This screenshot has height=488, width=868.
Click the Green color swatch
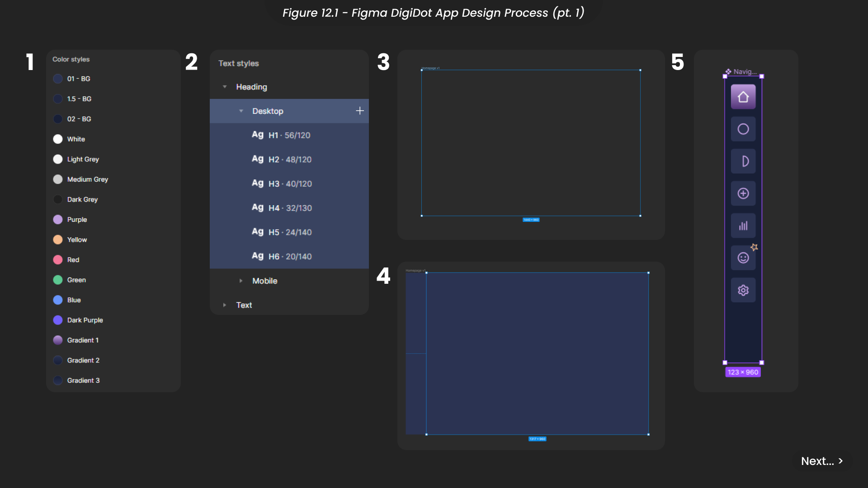click(58, 280)
